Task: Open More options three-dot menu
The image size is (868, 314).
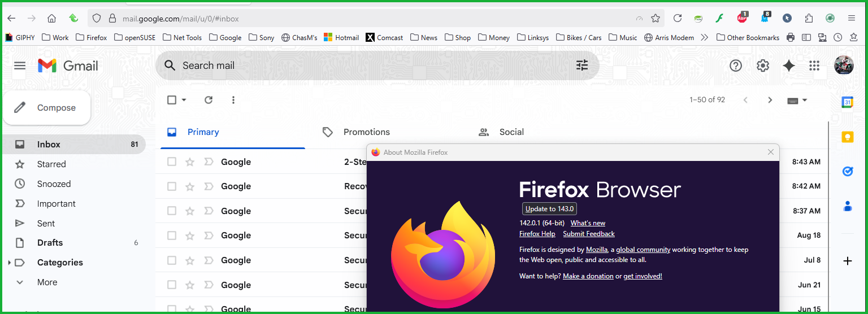Action: click(x=233, y=100)
